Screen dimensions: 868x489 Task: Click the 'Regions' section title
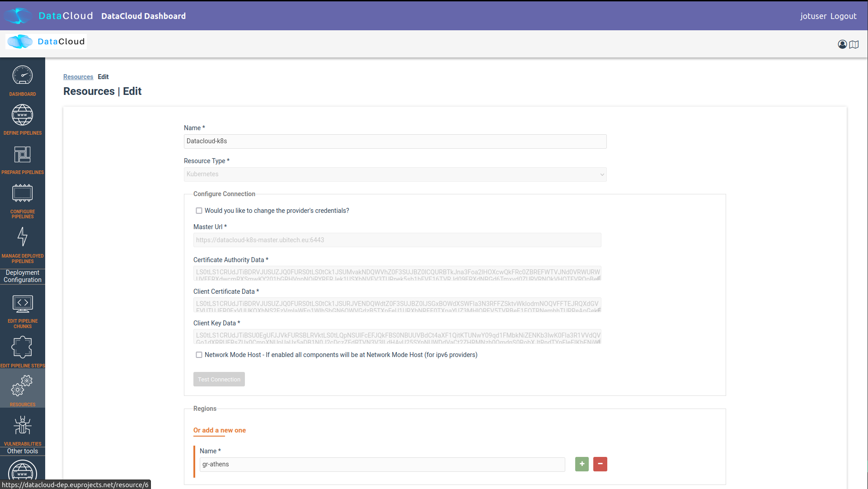[x=205, y=409]
